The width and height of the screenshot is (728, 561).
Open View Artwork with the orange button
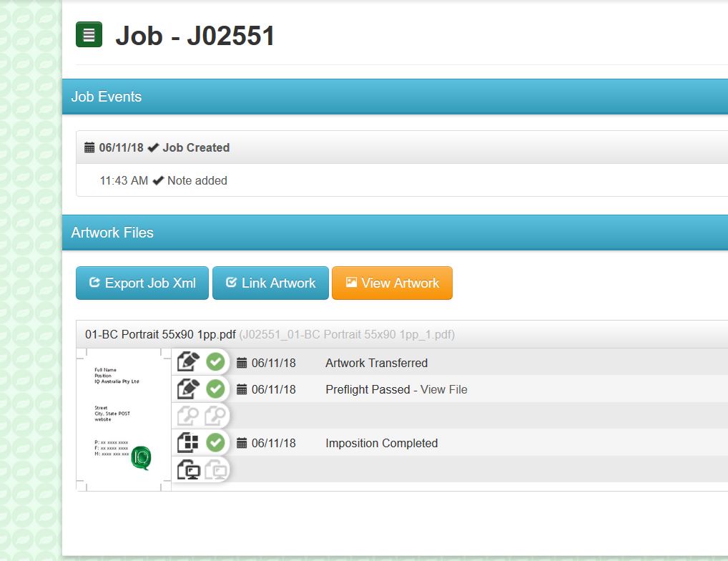click(393, 283)
